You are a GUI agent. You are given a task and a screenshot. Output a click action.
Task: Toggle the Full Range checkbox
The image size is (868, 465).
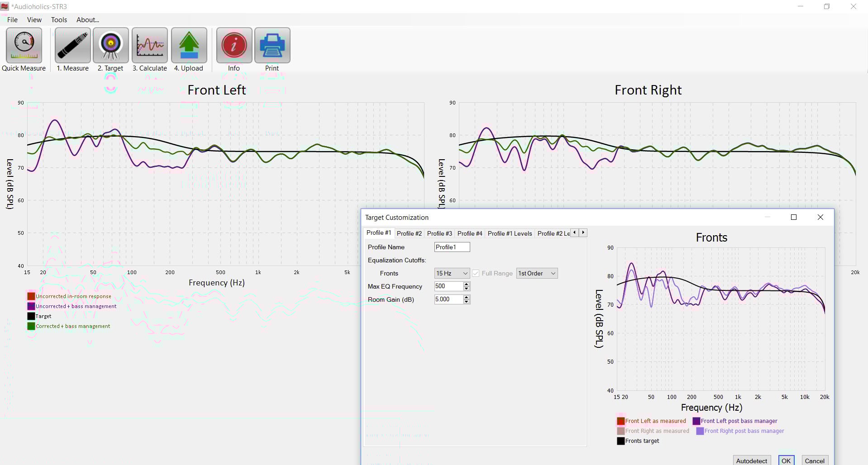(x=476, y=274)
